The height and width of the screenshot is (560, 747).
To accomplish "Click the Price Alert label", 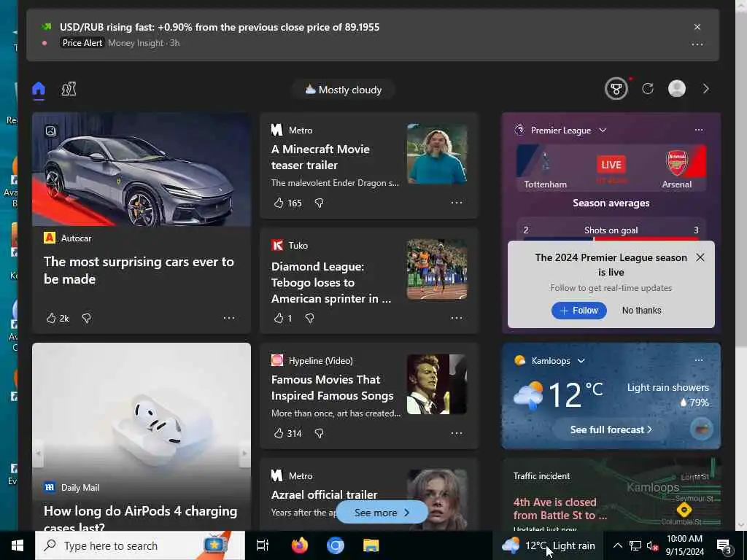I will click(x=82, y=43).
